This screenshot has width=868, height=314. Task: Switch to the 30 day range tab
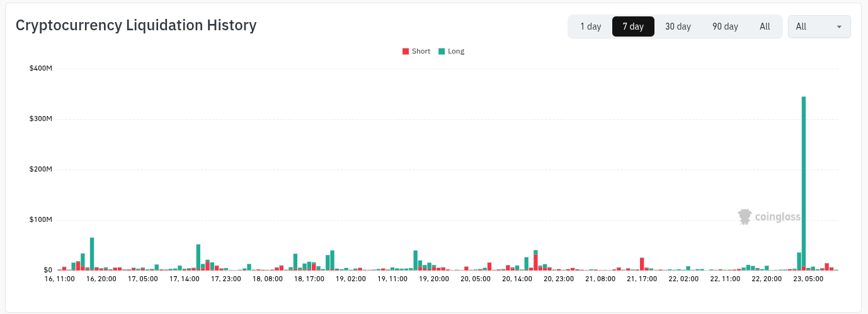678,26
